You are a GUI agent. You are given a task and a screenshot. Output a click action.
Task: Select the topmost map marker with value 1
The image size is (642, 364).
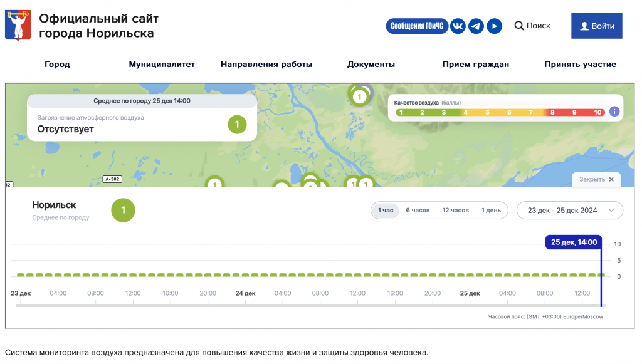click(x=359, y=96)
